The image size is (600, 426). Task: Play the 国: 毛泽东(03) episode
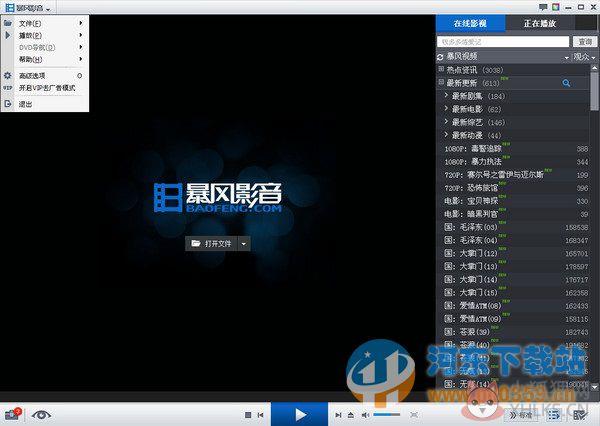513,227
